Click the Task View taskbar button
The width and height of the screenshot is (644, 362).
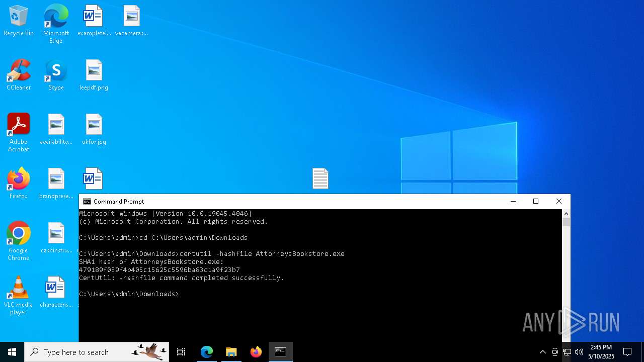tap(181, 352)
